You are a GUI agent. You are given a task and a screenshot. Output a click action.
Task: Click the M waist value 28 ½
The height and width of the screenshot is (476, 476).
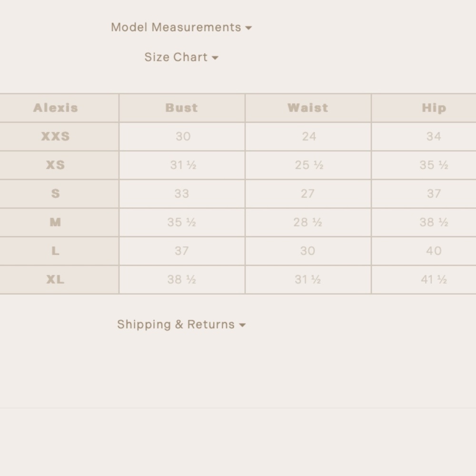[x=308, y=222]
